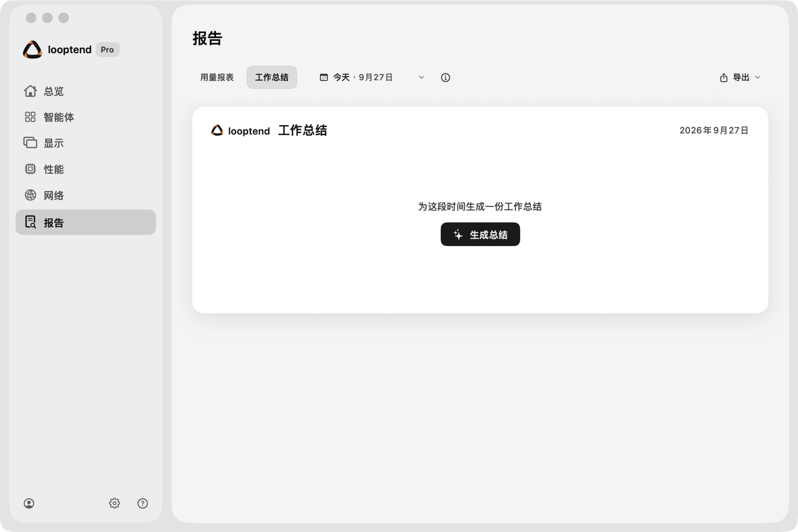This screenshot has width=798, height=532.
Task: Open the 导出 export menu
Action: click(740, 78)
